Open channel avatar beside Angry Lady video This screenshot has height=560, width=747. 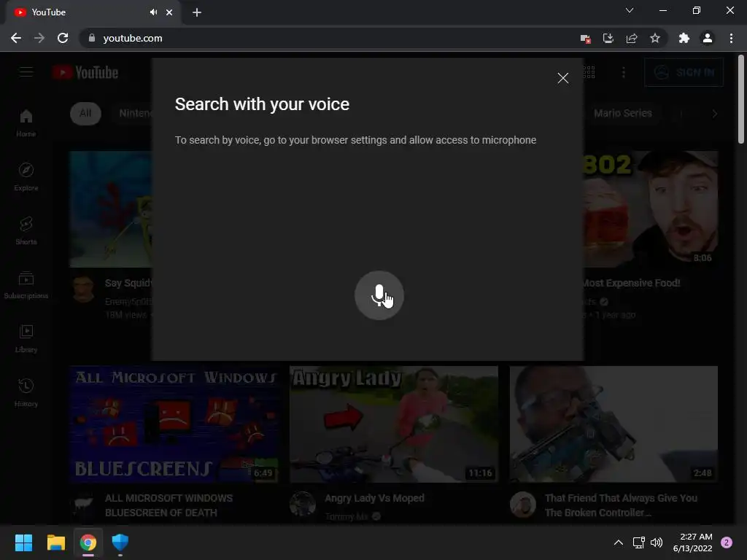point(303,505)
